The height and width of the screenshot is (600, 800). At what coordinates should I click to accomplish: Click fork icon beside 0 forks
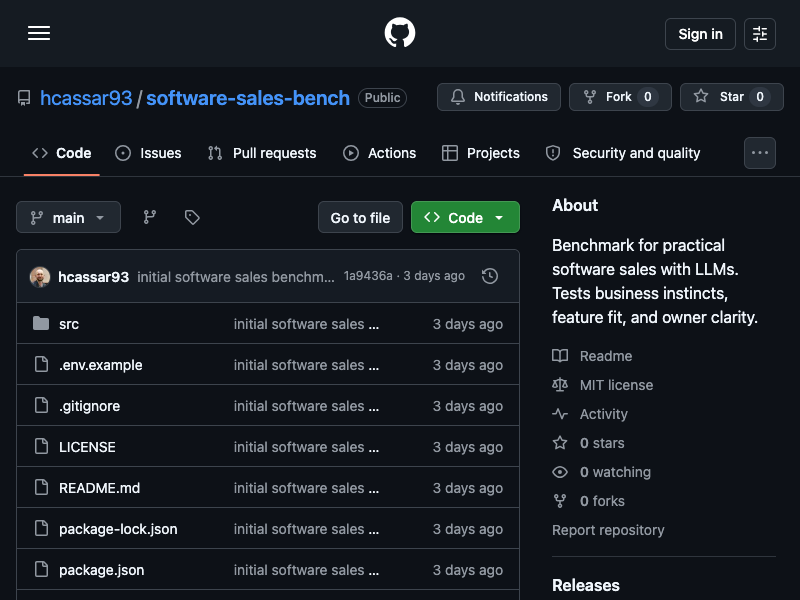click(560, 501)
